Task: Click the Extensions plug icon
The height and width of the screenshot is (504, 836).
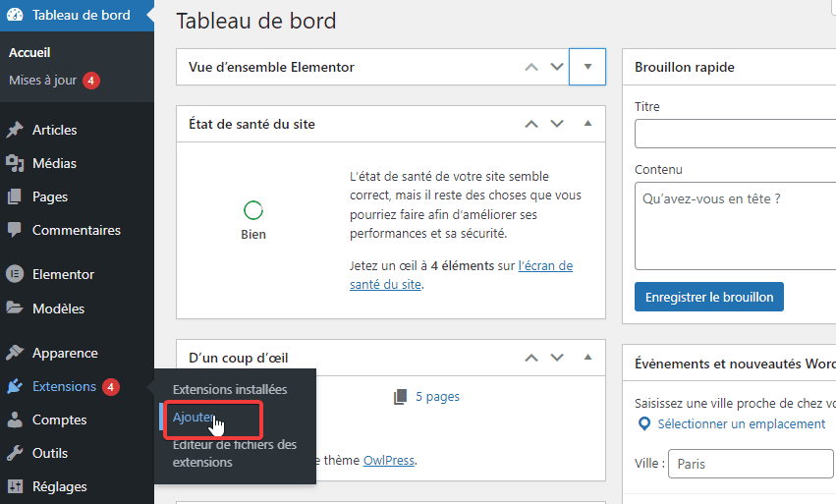Action: [x=15, y=386]
